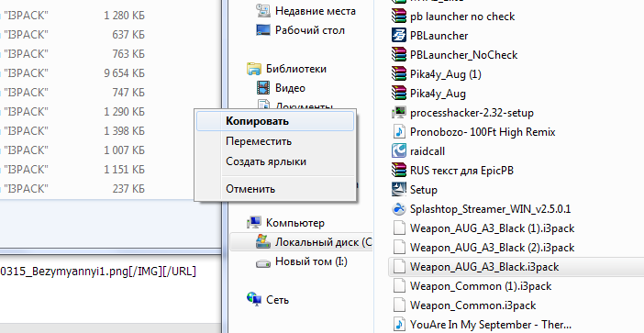Screen dimensions: 644x333
Task: Select Weapon_Common (1).i3pack file
Action: click(481, 286)
